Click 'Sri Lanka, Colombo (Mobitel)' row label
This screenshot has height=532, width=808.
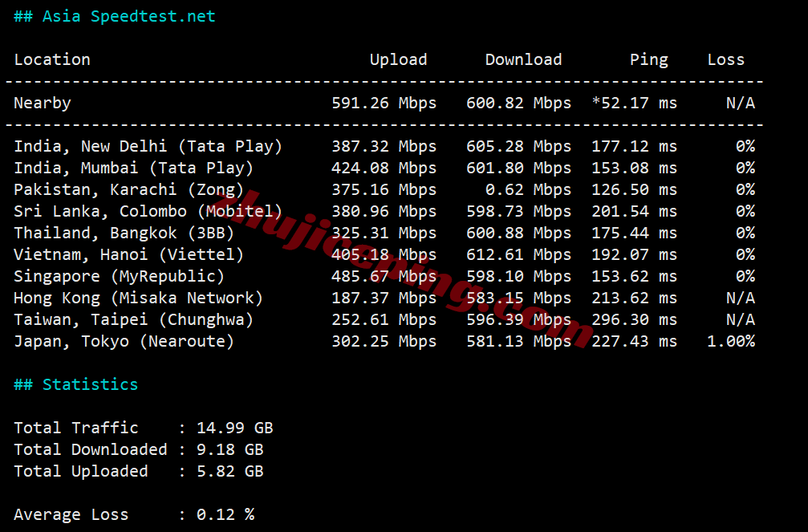pyautogui.click(x=148, y=211)
